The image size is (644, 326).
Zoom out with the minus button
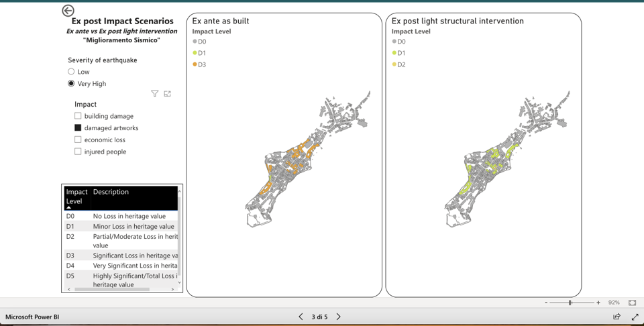(546, 303)
